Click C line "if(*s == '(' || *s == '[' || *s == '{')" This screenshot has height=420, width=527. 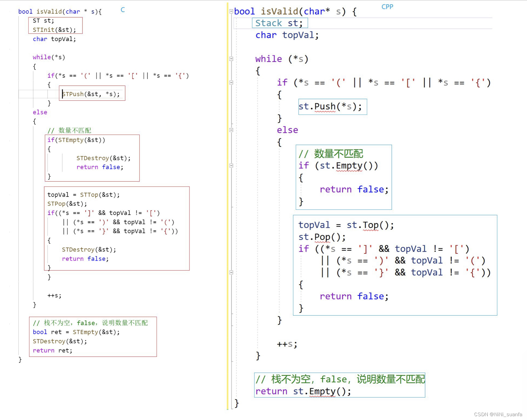(x=118, y=76)
